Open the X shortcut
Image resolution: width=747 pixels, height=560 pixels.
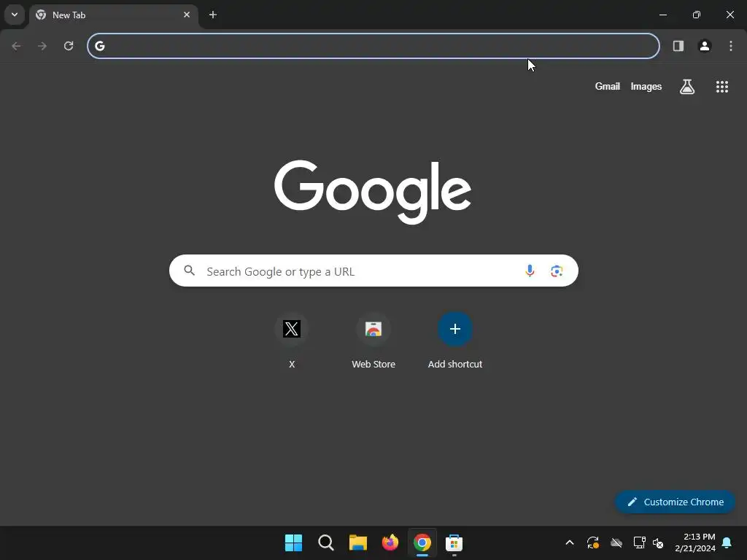(x=292, y=341)
